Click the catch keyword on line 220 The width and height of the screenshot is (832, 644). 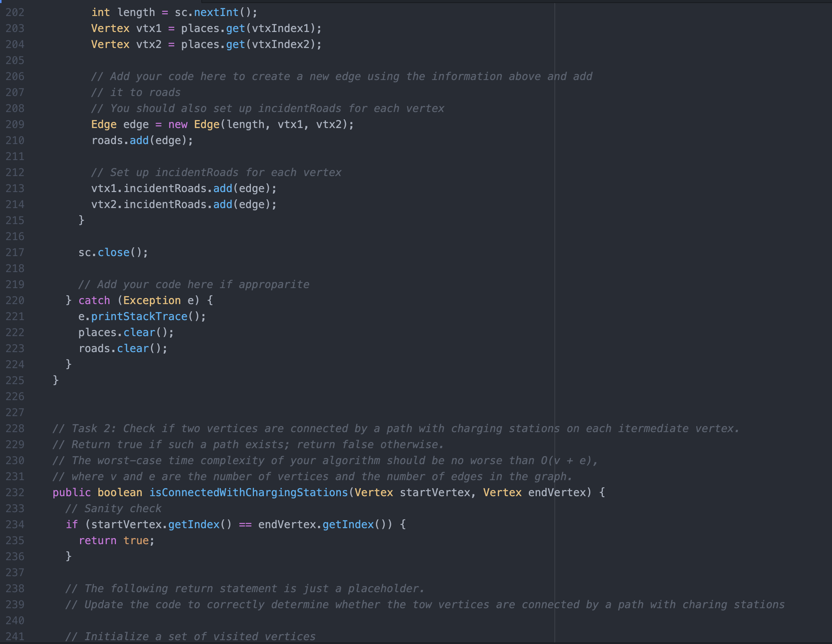click(94, 300)
